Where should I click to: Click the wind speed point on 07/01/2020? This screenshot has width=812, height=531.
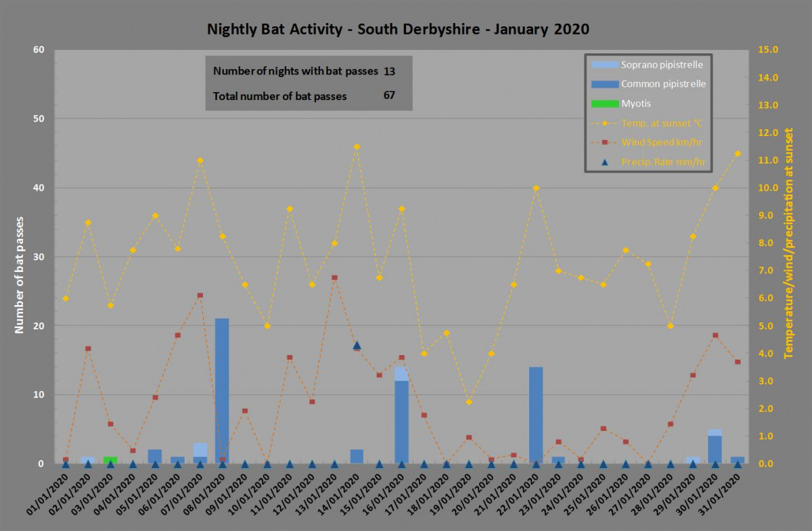coord(200,296)
